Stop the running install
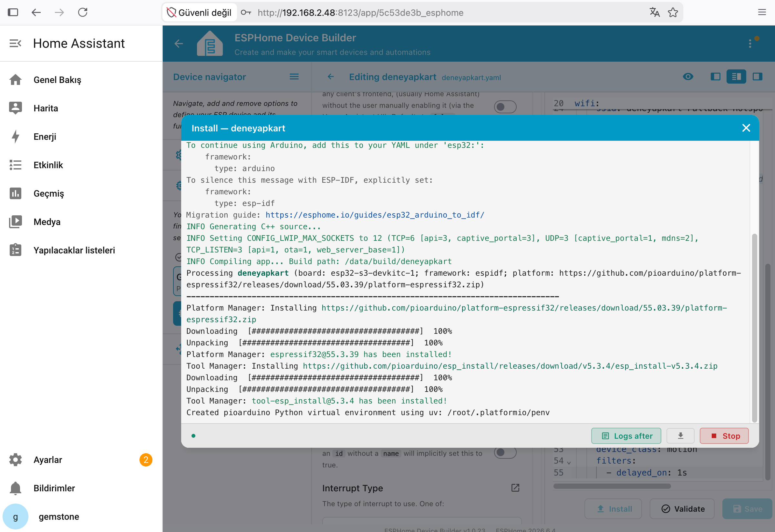 (724, 436)
